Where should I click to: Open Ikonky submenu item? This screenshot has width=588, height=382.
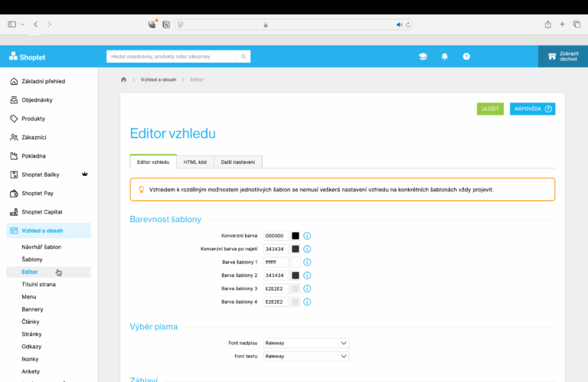(30, 359)
